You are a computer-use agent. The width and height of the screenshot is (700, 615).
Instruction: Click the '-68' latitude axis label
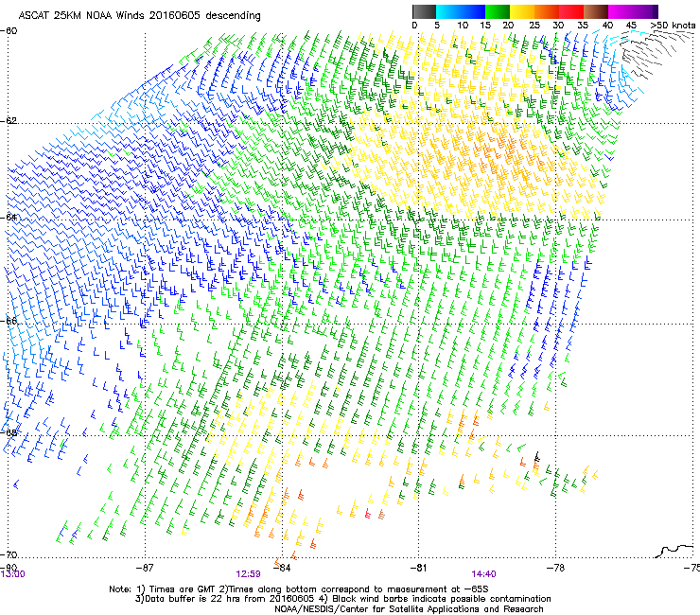pyautogui.click(x=9, y=432)
